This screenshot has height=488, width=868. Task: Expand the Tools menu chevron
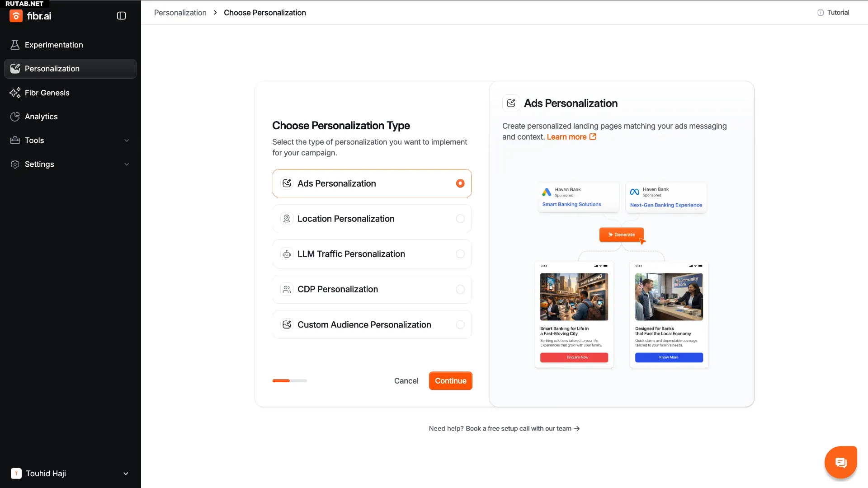point(127,141)
